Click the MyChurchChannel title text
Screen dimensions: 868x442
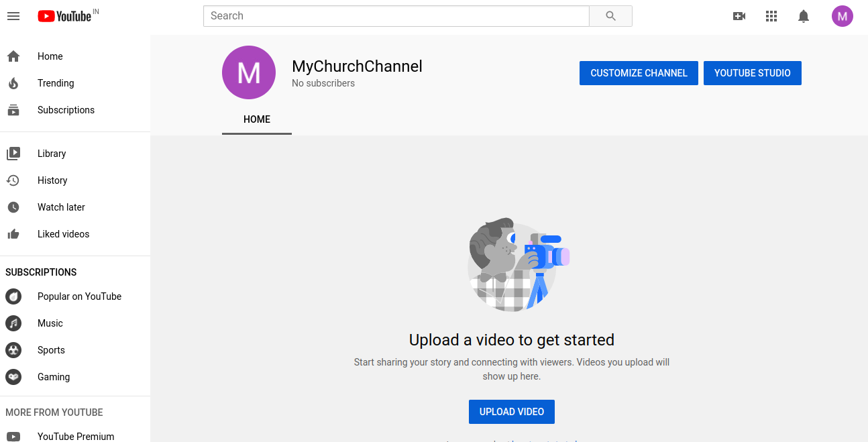(357, 66)
